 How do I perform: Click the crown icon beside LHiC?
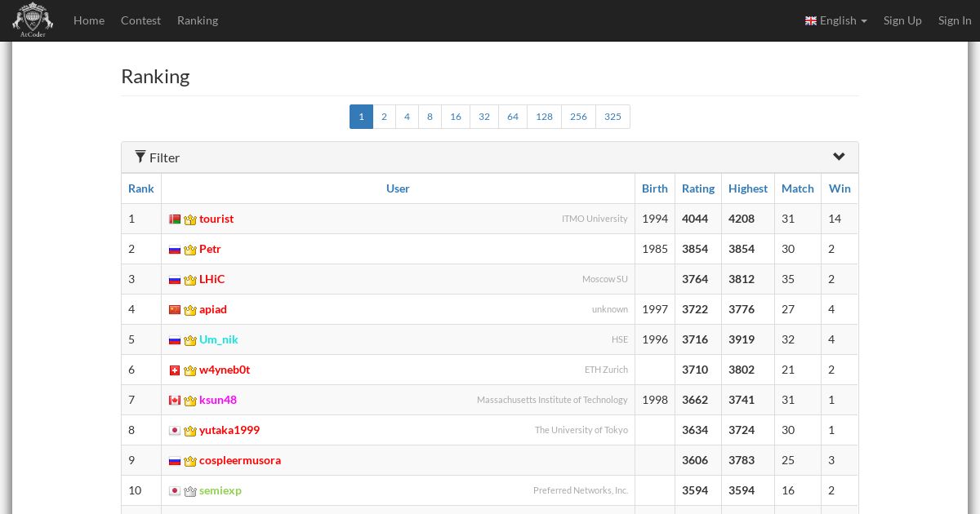[x=190, y=280]
